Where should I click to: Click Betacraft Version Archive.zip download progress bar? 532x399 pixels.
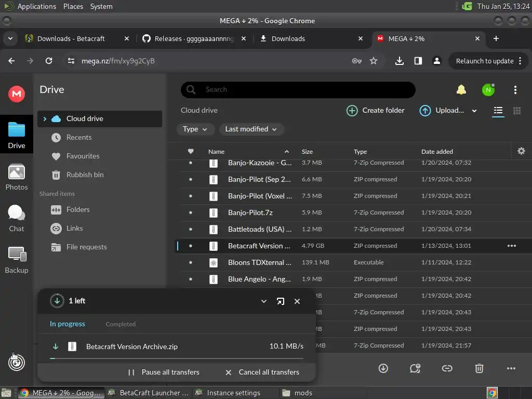point(177,358)
